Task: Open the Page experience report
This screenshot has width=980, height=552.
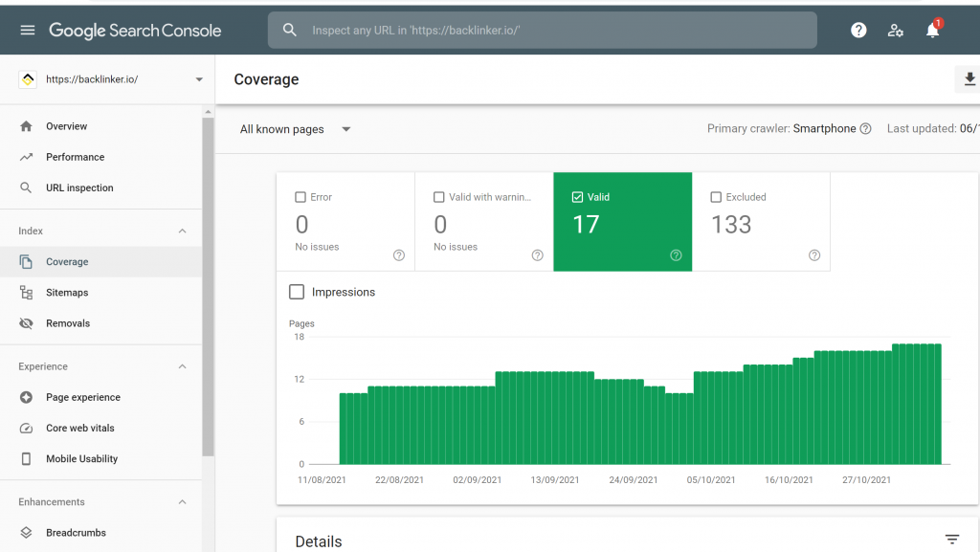Action: [83, 397]
